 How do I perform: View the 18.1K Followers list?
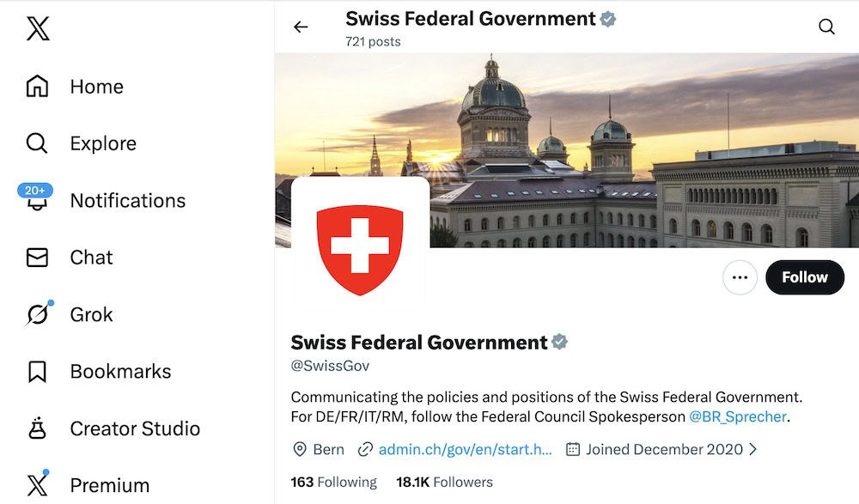pos(444,482)
